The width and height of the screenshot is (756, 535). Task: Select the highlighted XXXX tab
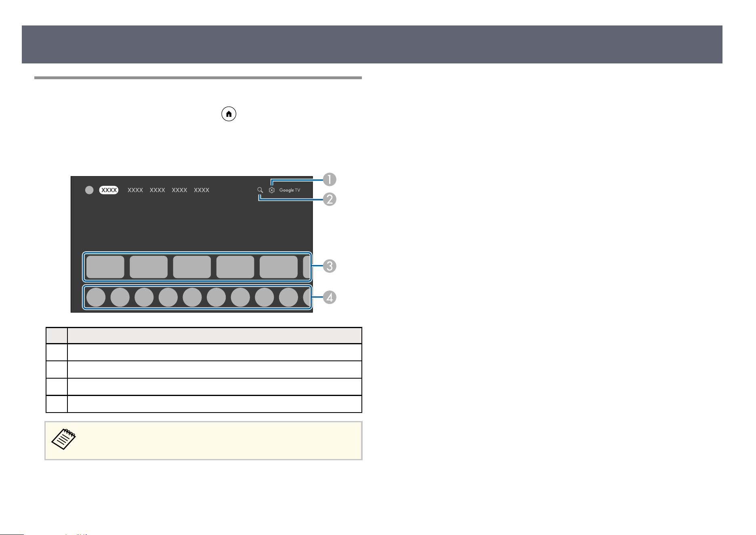click(109, 190)
